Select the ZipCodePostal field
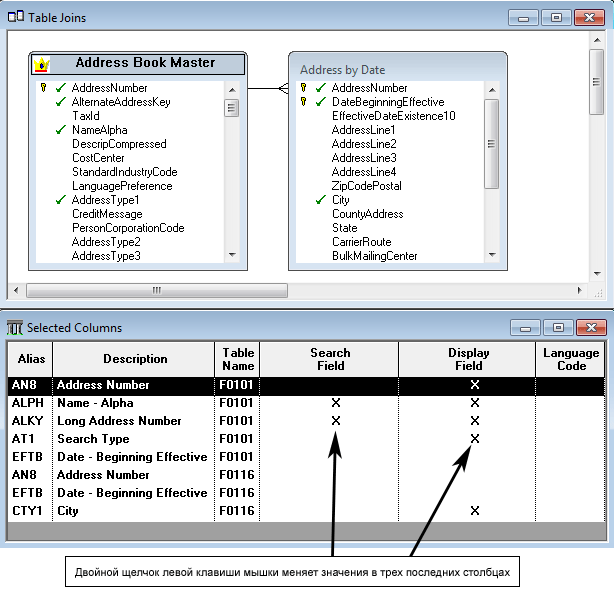The image size is (614, 600). 366,186
